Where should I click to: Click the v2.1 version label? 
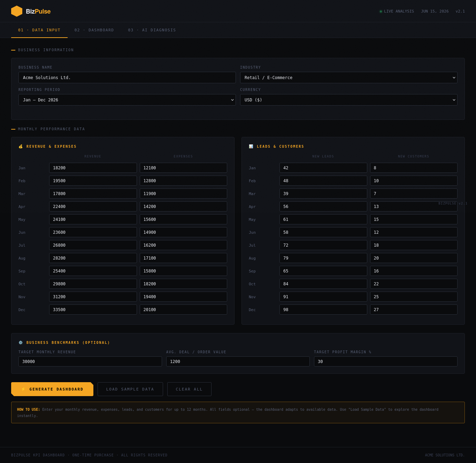(460, 11)
